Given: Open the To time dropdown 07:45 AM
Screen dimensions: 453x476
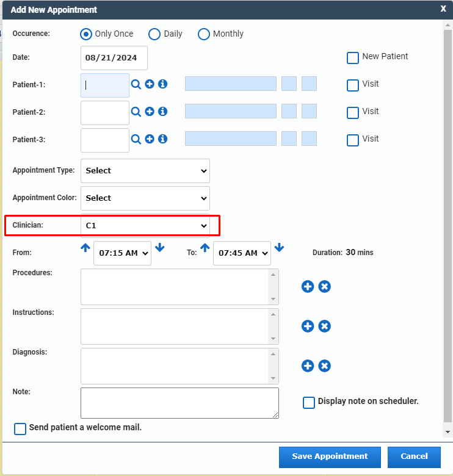Looking at the screenshot, I should [242, 253].
